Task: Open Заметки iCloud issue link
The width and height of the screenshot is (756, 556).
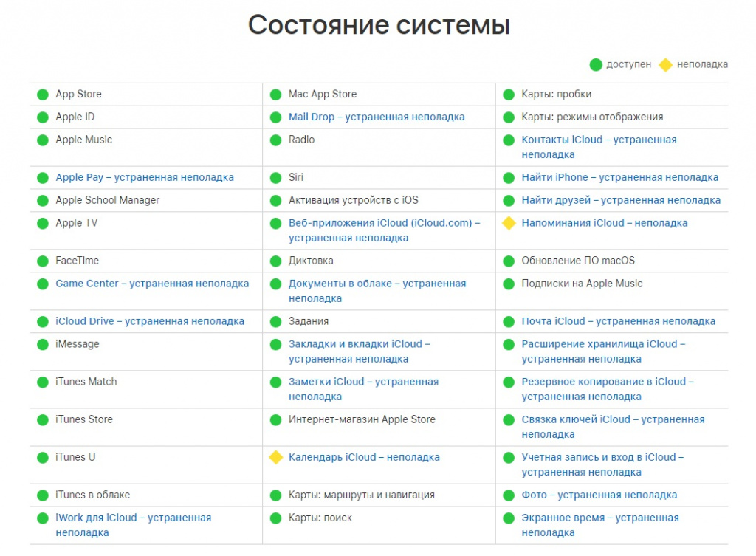Action: coord(363,389)
